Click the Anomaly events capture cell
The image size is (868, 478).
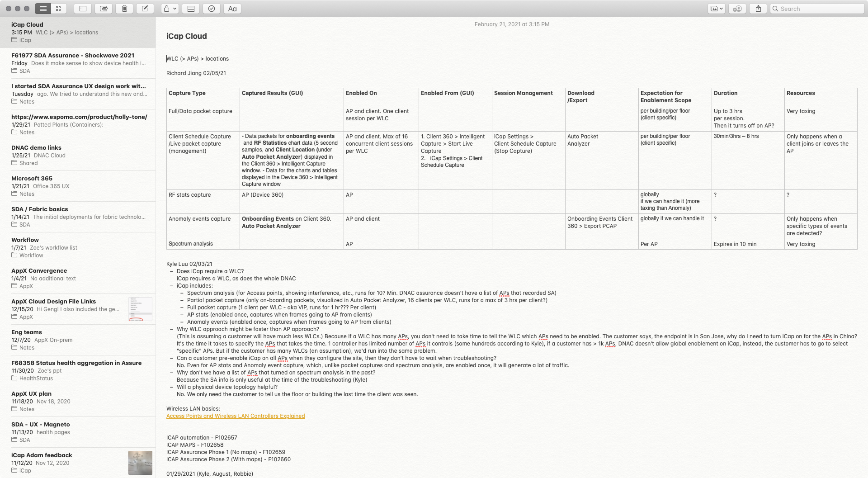click(x=203, y=226)
